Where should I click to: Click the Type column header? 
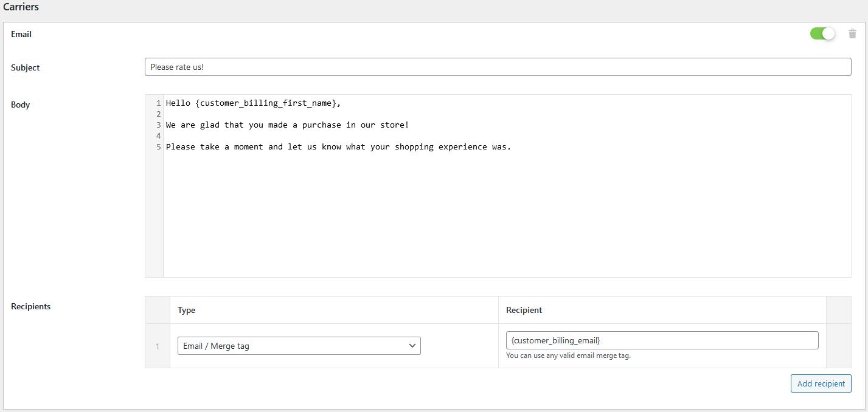(x=186, y=310)
